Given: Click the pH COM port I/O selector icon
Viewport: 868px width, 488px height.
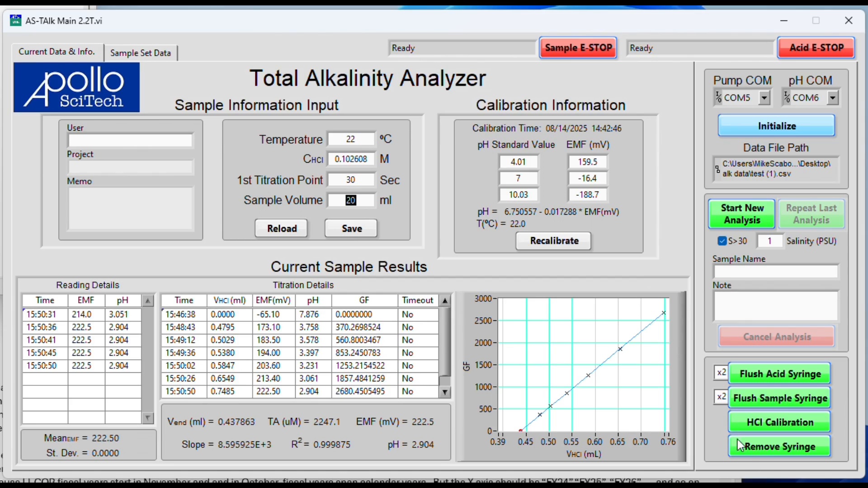Looking at the screenshot, I should 787,98.
